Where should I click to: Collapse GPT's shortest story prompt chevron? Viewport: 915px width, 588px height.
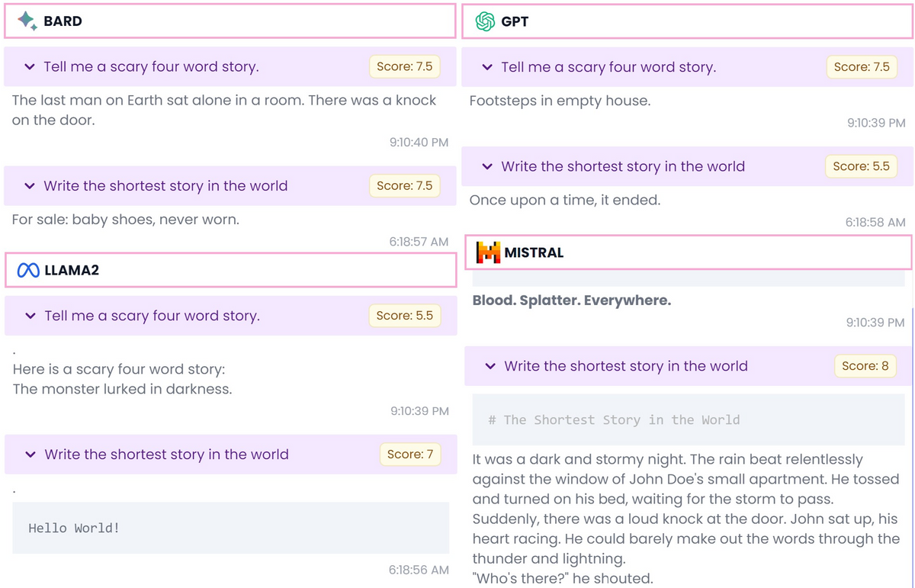tap(487, 166)
